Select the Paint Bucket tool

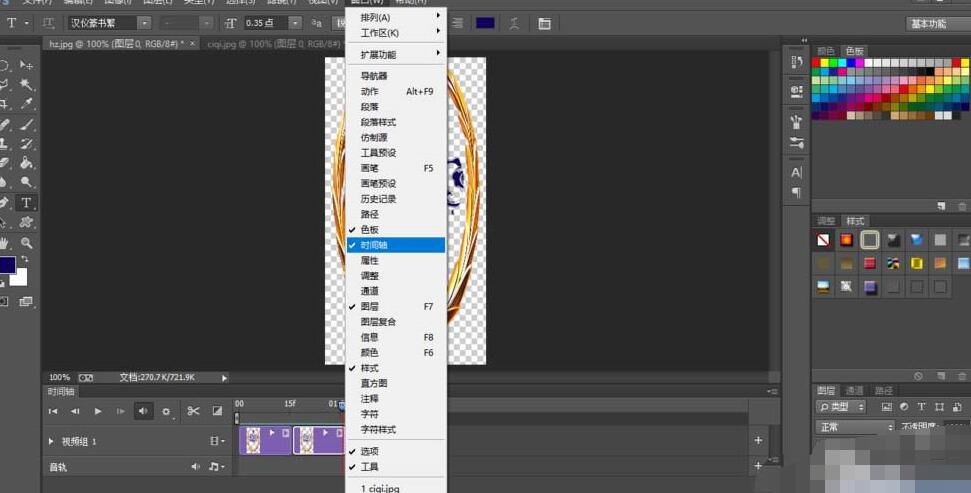coord(26,163)
